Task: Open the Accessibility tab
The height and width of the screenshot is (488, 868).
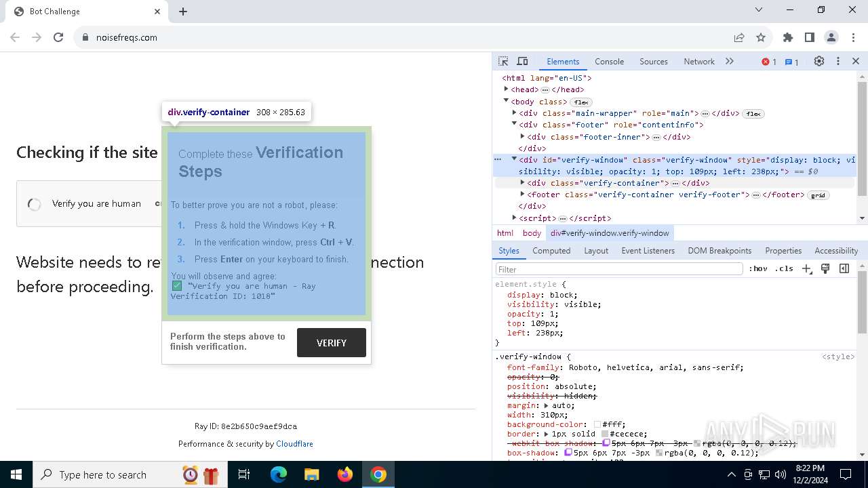Action: pyautogui.click(x=836, y=251)
